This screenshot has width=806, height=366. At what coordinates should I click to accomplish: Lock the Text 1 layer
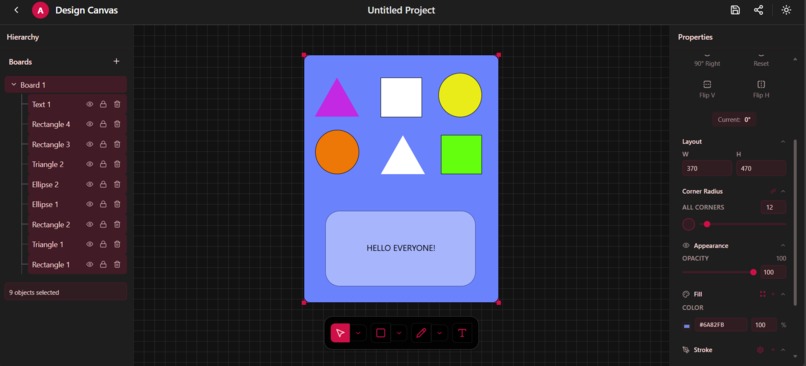pyautogui.click(x=103, y=104)
